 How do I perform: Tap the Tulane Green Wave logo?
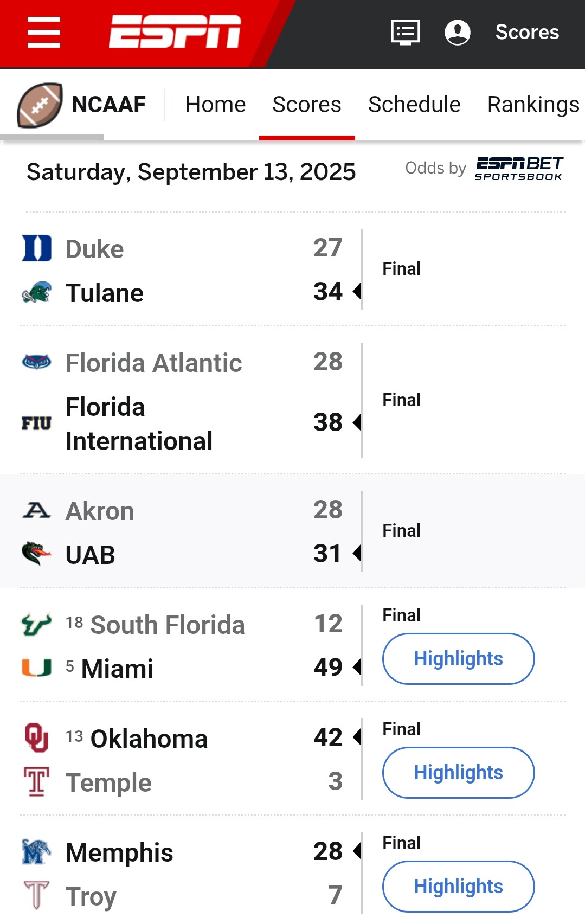(x=37, y=293)
